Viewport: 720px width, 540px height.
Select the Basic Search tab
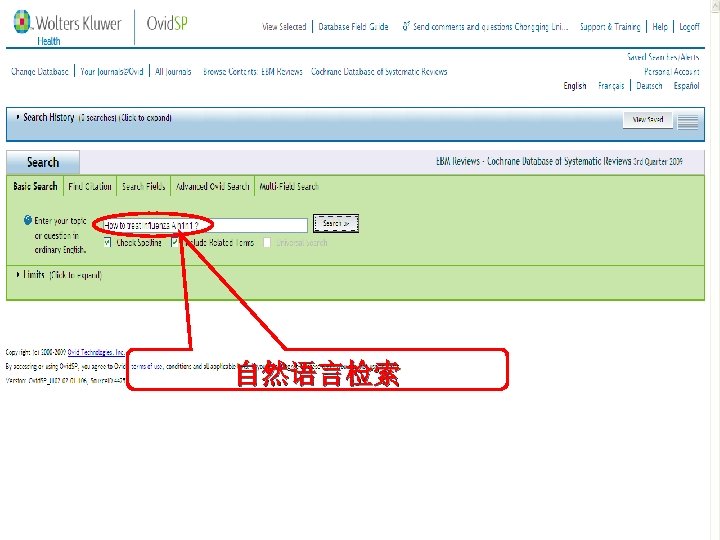tap(35, 186)
